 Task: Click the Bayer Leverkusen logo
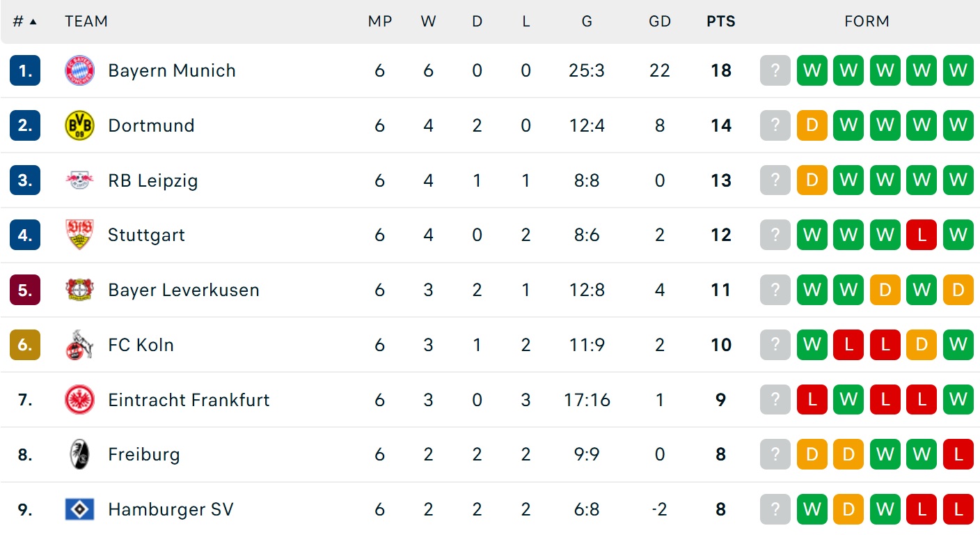(x=79, y=290)
